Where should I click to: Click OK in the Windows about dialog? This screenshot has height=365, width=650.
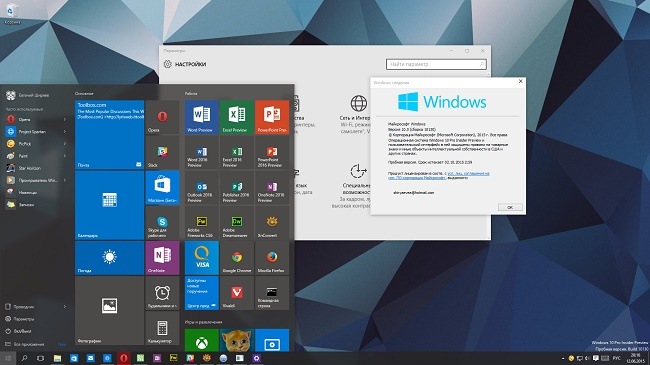click(x=510, y=207)
